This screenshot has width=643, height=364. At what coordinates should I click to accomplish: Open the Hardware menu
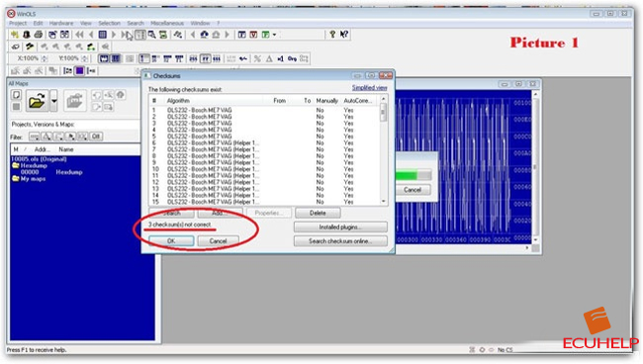pyautogui.click(x=61, y=24)
